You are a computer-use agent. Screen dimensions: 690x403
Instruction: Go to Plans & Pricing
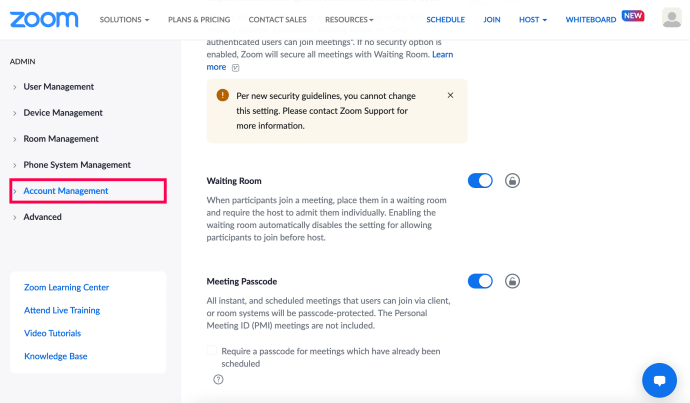[x=199, y=20]
